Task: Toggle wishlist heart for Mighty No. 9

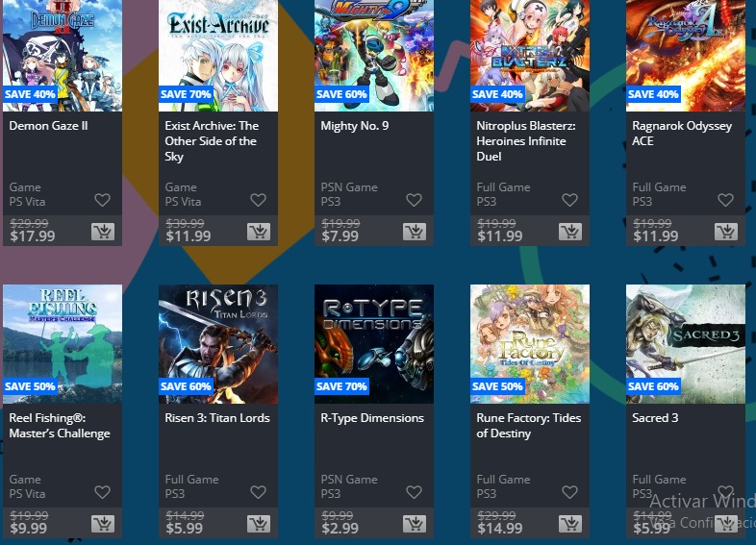Action: pos(414,200)
